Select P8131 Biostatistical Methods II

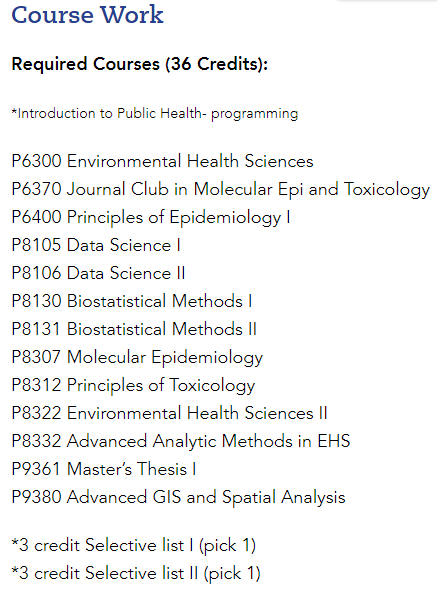pyautogui.click(x=134, y=329)
